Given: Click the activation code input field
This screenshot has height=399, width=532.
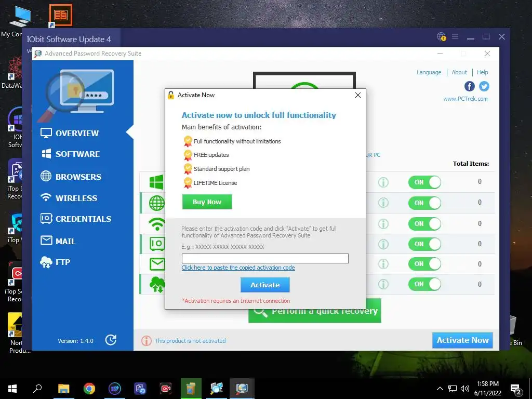Looking at the screenshot, I should point(265,258).
